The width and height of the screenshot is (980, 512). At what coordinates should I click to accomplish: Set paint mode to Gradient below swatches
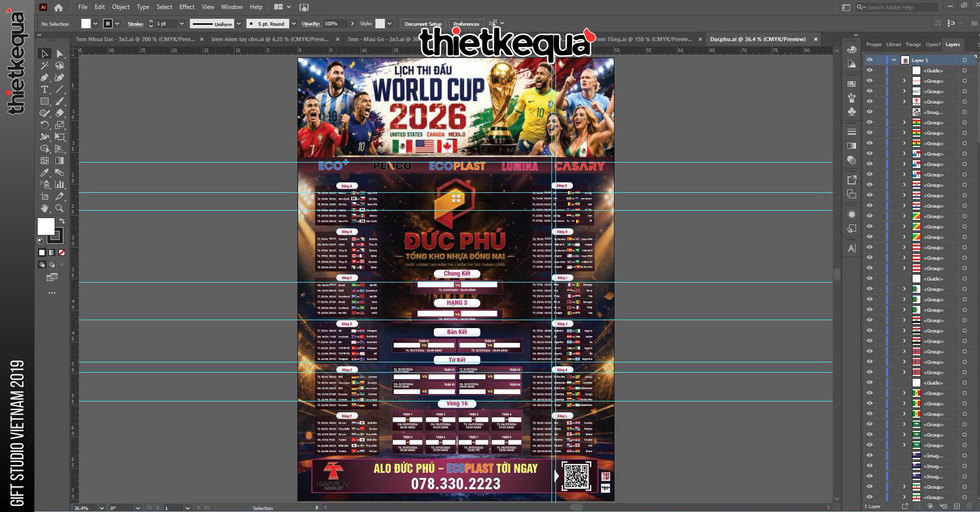point(52,252)
